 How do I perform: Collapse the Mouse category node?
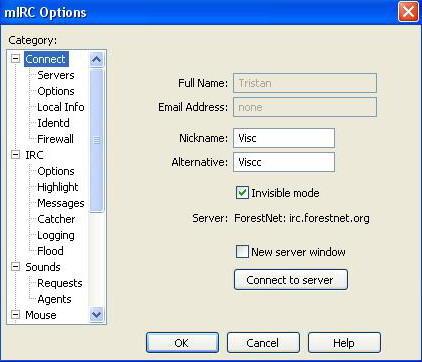tap(15, 315)
